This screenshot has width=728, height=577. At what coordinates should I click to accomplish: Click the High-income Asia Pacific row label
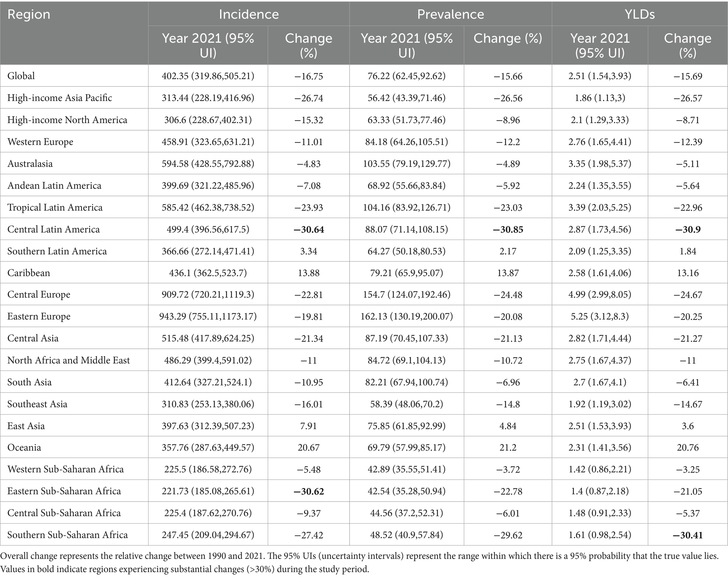[x=60, y=98]
